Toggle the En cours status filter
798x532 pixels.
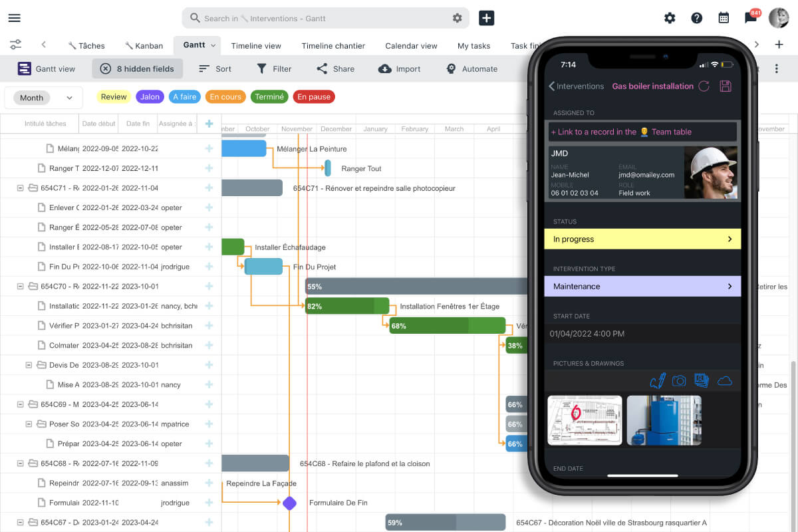point(225,96)
